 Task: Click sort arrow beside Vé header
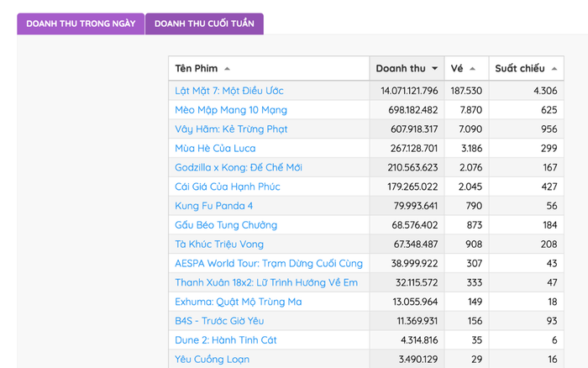472,69
